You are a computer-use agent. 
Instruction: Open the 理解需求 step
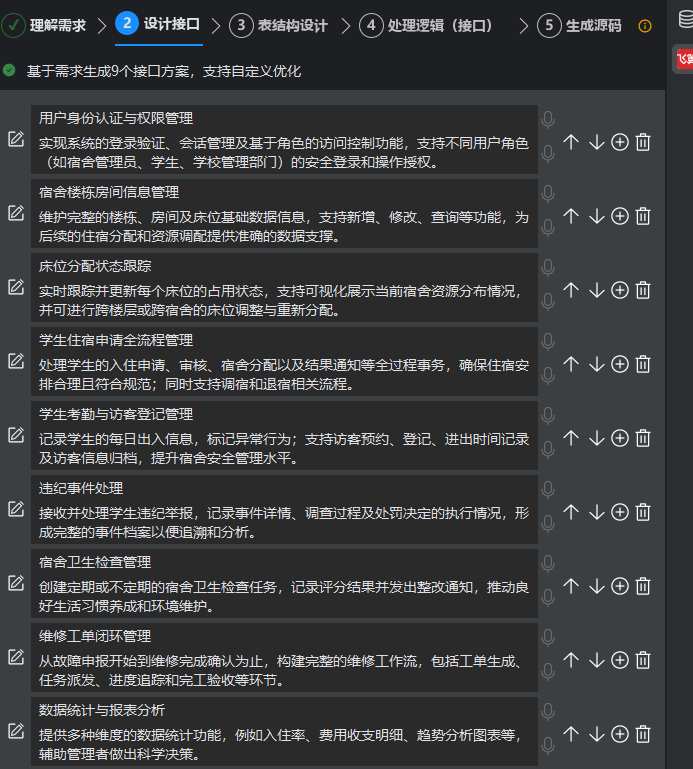coord(44,25)
